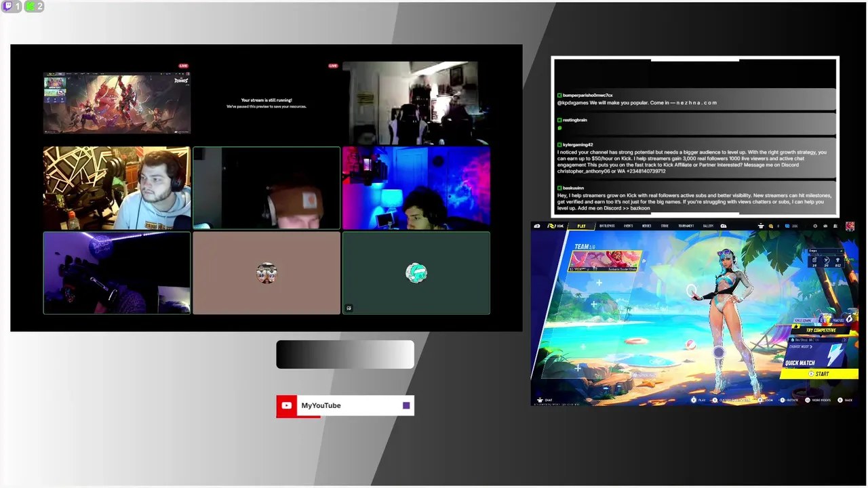The width and height of the screenshot is (868, 488).
Task: Open the Heroes tab
Action: pos(647,226)
